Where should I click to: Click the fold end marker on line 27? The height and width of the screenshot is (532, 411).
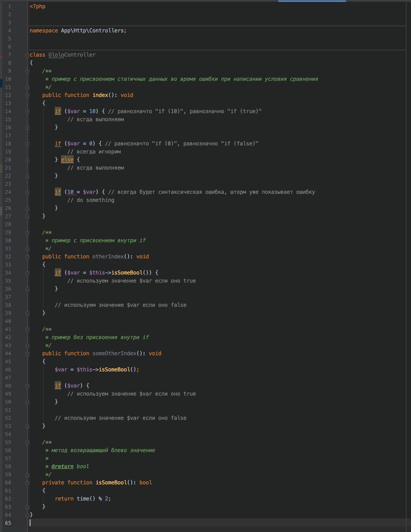click(x=27, y=217)
